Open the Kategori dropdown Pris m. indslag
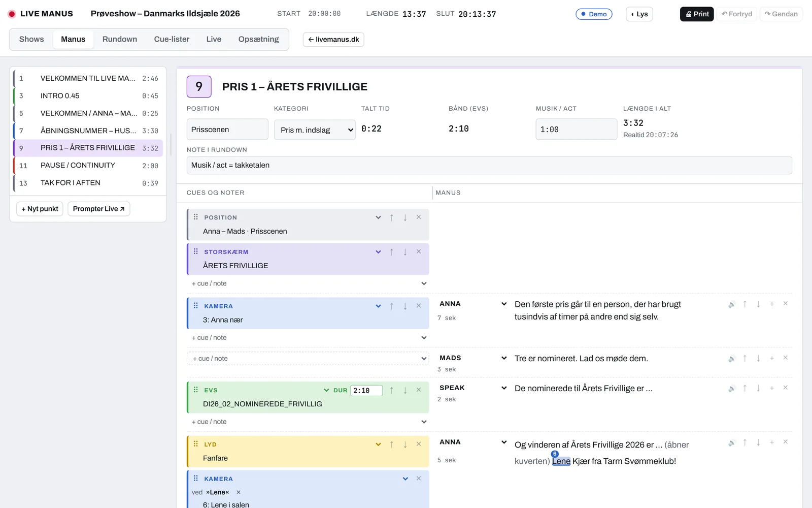 point(315,130)
